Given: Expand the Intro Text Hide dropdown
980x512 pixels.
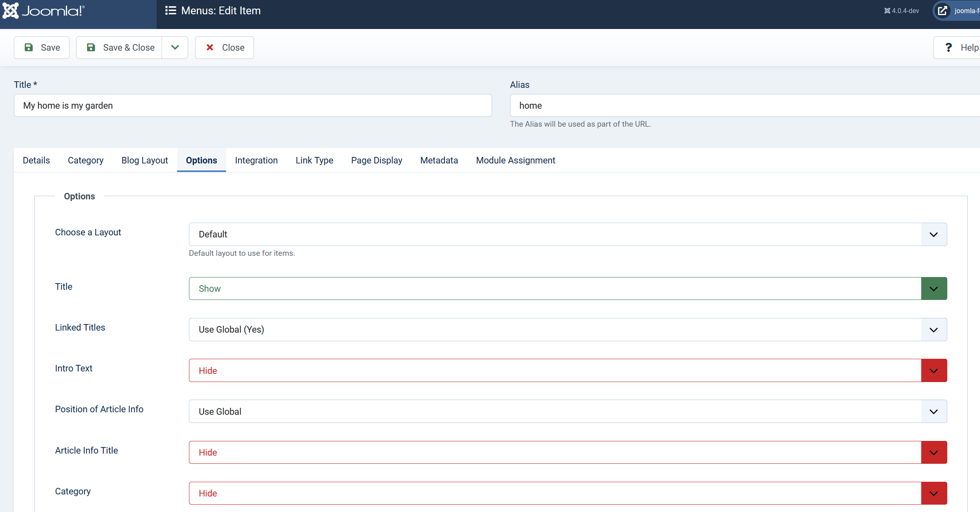Looking at the screenshot, I should click(x=933, y=371).
